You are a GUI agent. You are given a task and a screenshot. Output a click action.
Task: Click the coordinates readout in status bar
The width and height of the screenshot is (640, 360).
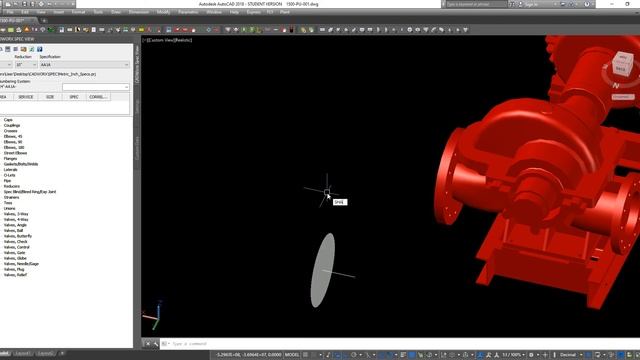click(248, 355)
